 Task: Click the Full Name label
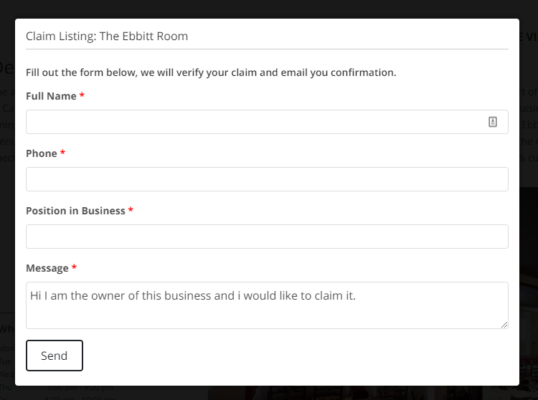[x=51, y=96]
